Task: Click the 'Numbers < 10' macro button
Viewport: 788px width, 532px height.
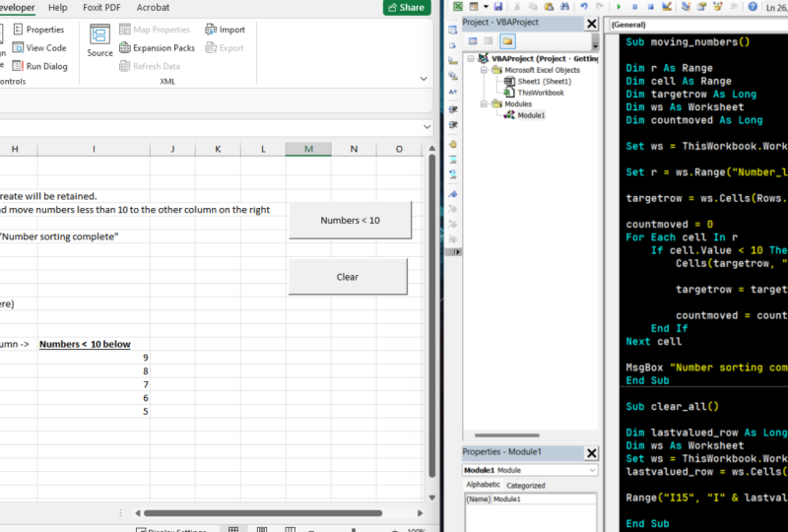Action: tap(351, 221)
